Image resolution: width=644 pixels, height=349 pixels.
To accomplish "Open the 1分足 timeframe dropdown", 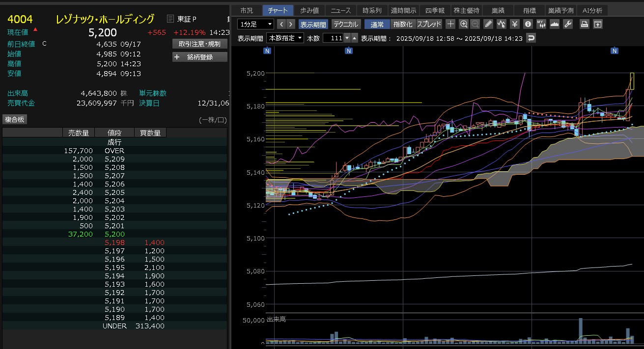I will point(256,24).
